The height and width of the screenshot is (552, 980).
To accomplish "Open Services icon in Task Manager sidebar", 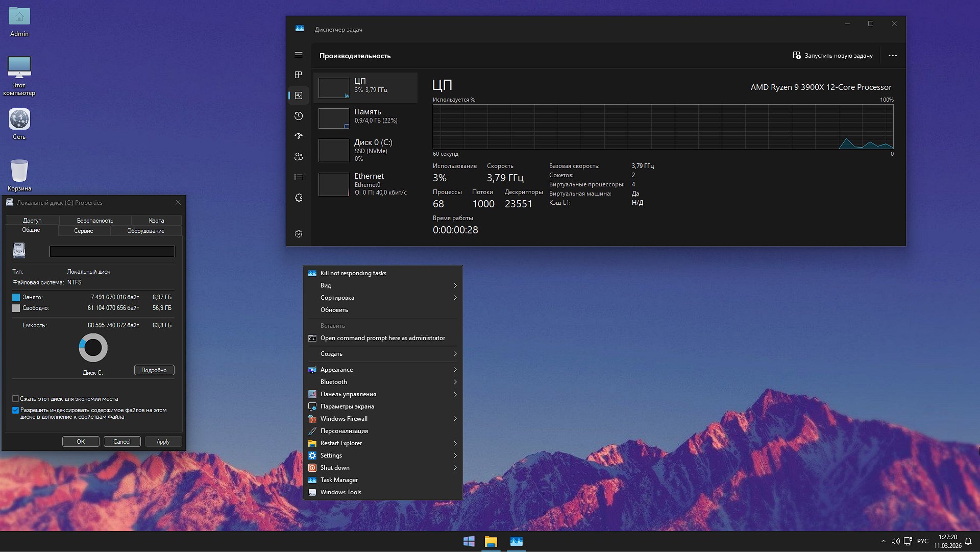I will click(x=299, y=198).
